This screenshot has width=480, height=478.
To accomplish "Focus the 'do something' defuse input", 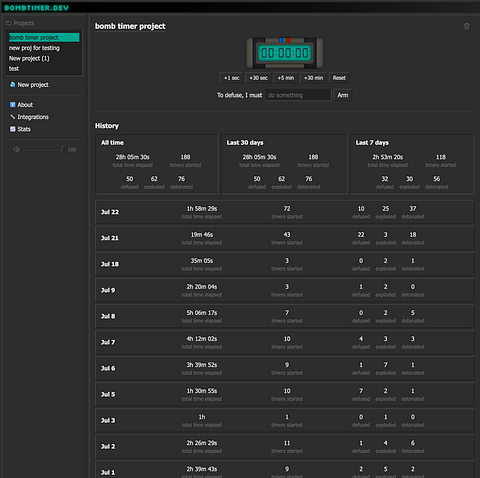I will click(298, 95).
